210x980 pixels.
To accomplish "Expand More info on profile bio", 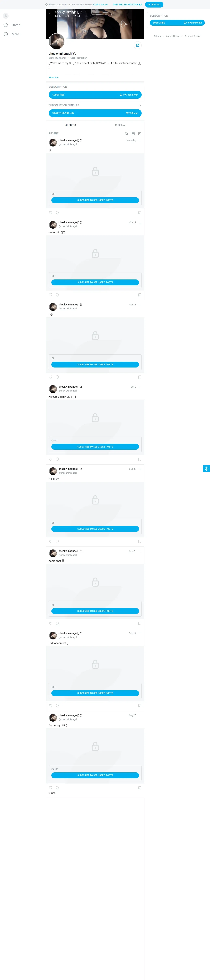I will pyautogui.click(x=53, y=78).
